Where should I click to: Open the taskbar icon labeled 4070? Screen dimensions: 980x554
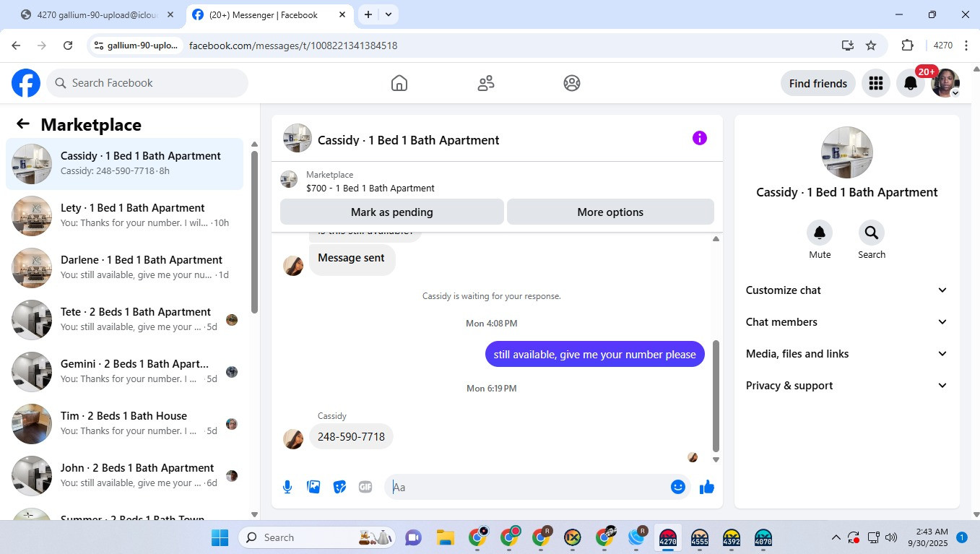(763, 538)
